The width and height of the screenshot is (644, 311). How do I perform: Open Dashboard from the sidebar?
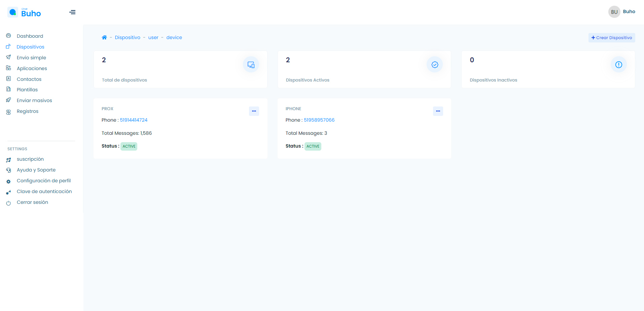click(x=30, y=36)
